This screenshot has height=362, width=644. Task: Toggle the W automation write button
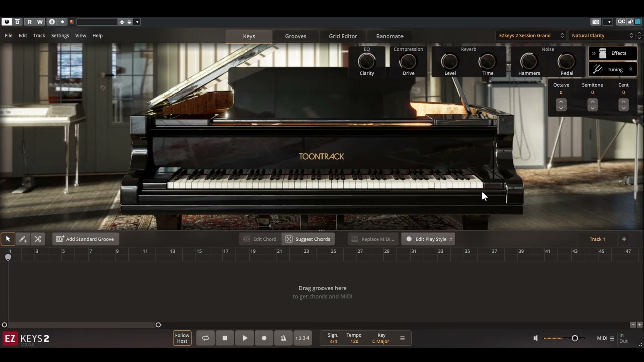(x=40, y=22)
